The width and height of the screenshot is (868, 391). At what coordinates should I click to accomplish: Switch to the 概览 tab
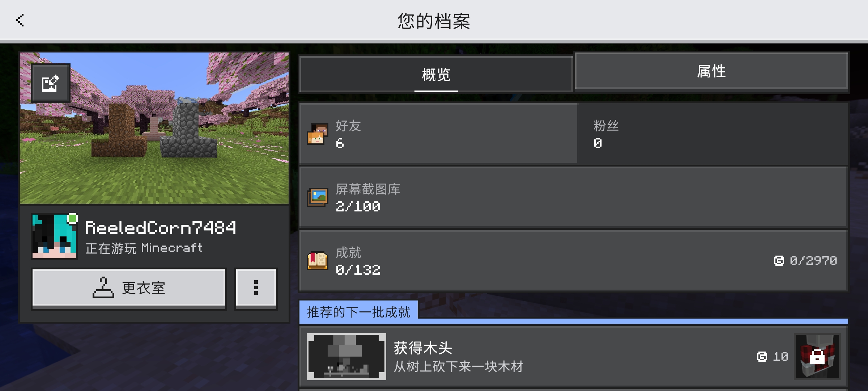(436, 74)
